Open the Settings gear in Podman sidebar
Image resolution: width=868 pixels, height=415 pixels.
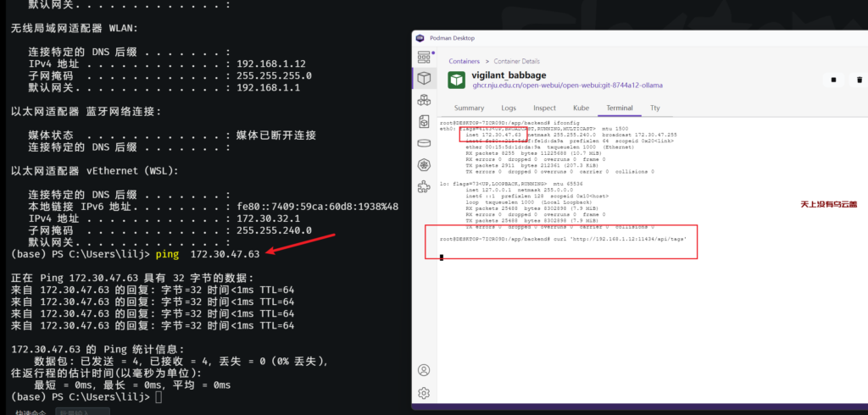click(424, 393)
